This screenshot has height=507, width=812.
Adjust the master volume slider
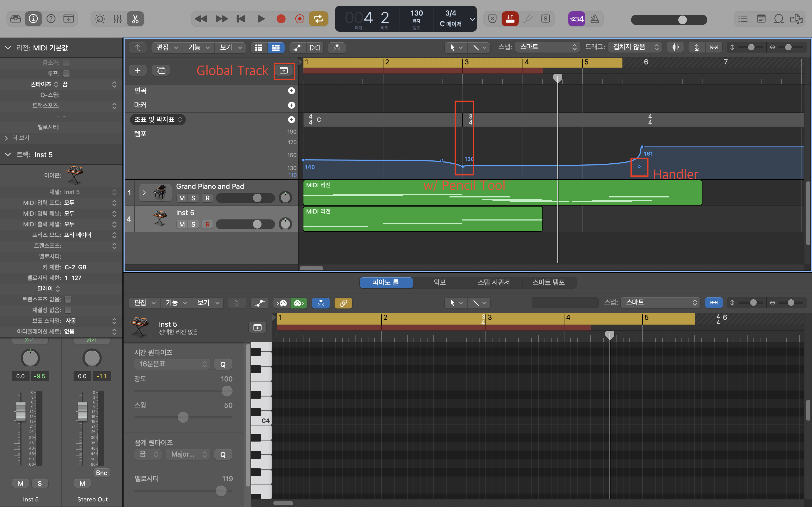tap(682, 20)
